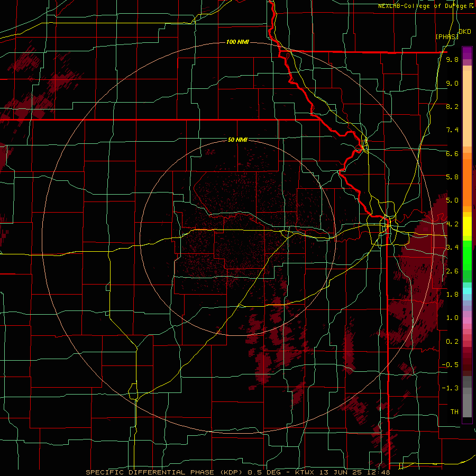Click the DKD label near the legend
This screenshot has height=476, width=476.
(464, 32)
